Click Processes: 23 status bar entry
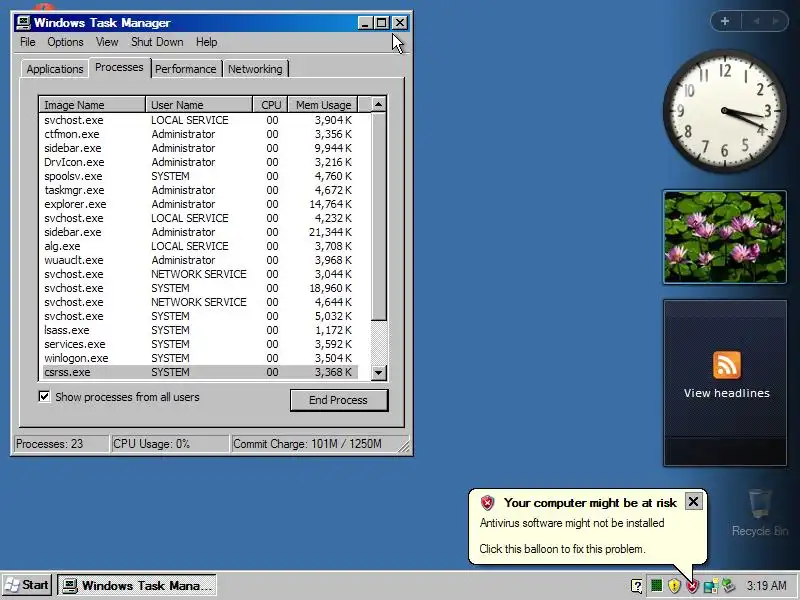The height and width of the screenshot is (600, 800). click(x=61, y=443)
